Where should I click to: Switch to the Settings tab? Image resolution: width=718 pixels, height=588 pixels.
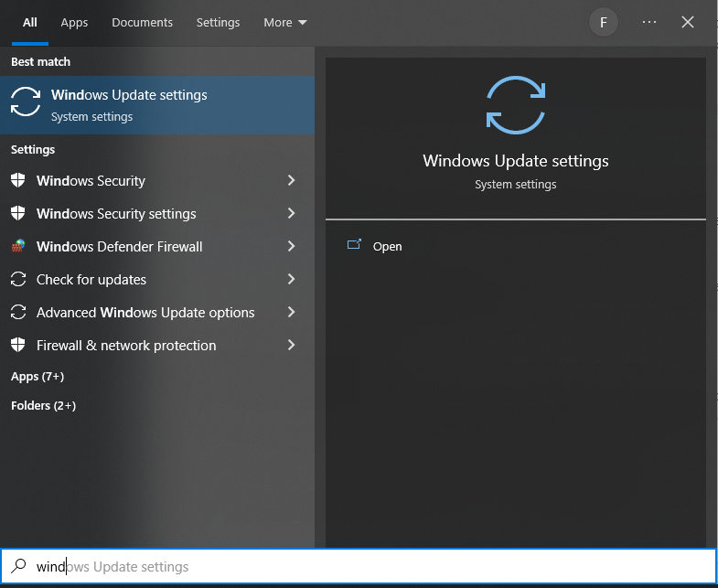pos(218,23)
